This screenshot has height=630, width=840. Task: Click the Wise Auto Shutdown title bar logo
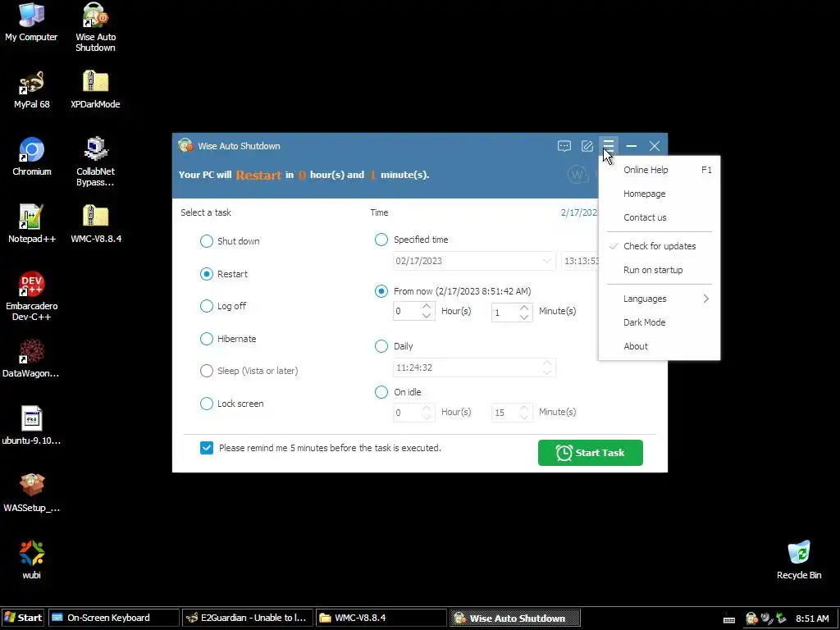tap(185, 146)
